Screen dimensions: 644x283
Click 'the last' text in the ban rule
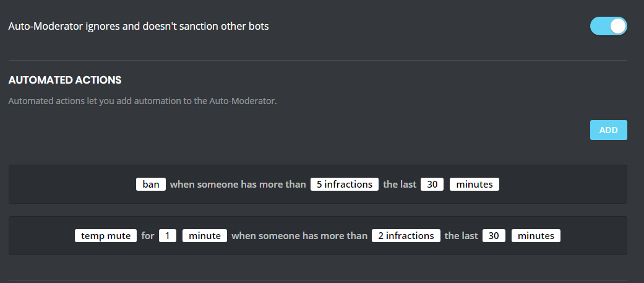[x=400, y=184]
